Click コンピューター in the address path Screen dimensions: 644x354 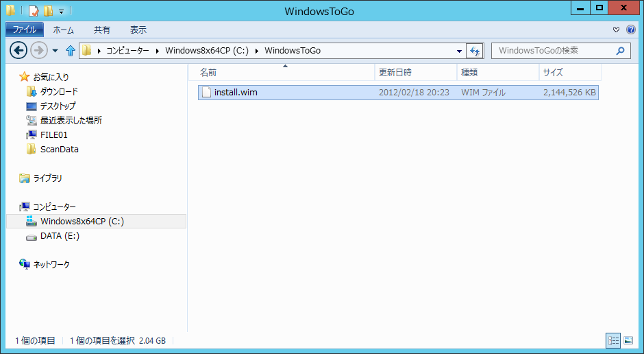pos(127,51)
